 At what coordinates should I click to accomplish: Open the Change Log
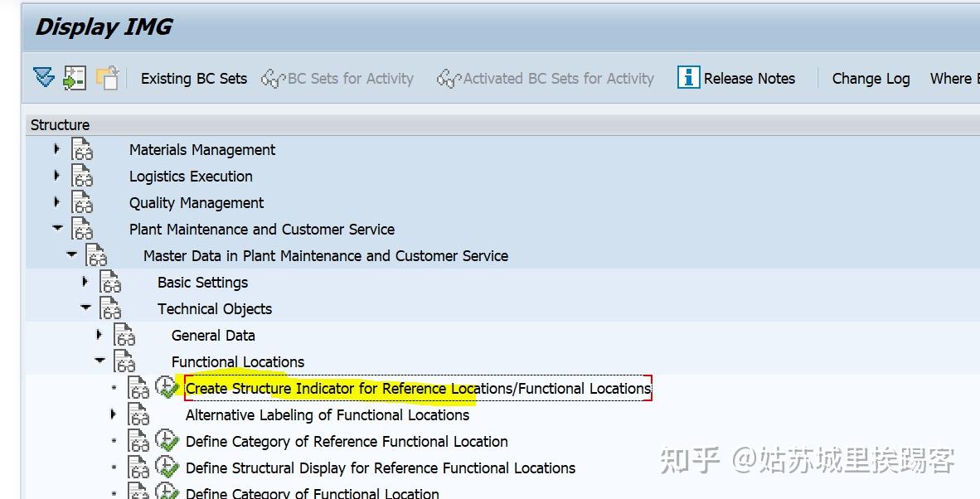(x=871, y=79)
